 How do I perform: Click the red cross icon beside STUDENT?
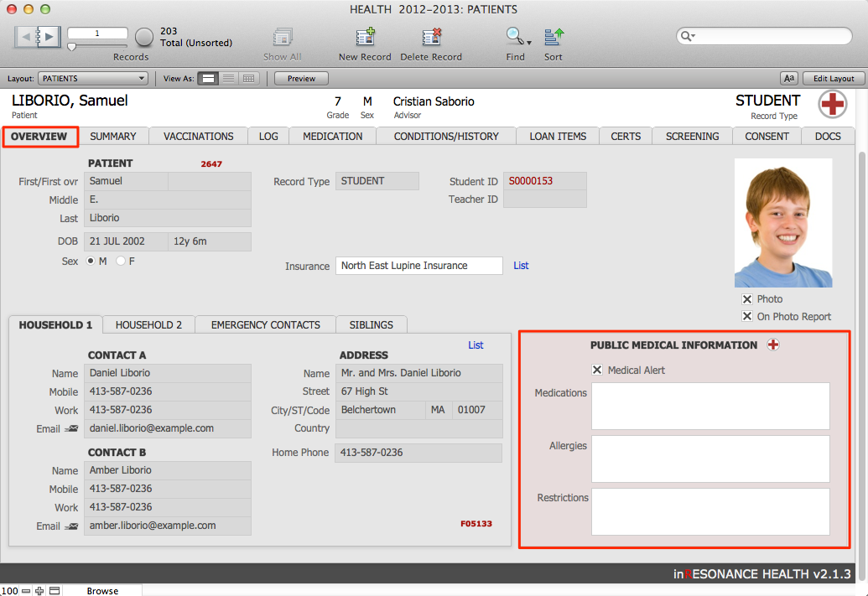(x=832, y=104)
